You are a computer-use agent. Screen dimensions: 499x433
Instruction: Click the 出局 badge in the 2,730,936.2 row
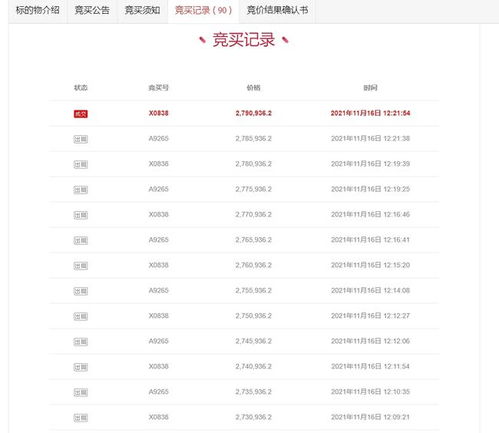[81, 418]
